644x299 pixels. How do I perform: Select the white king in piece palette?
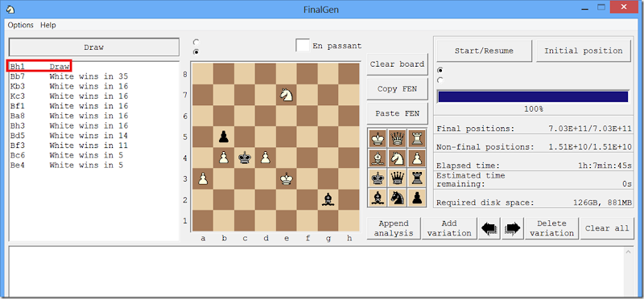378,138
